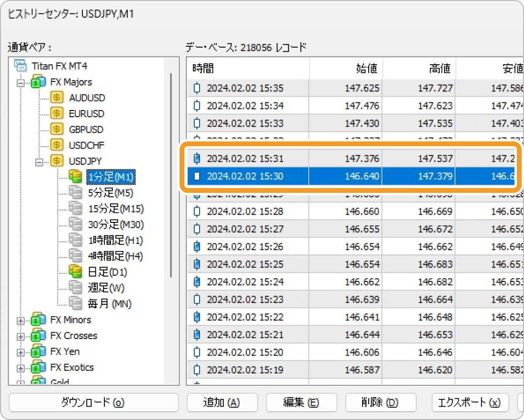Select the USDCHF dollar-coin icon
Screen dimensions: 524x420
pos(57,145)
